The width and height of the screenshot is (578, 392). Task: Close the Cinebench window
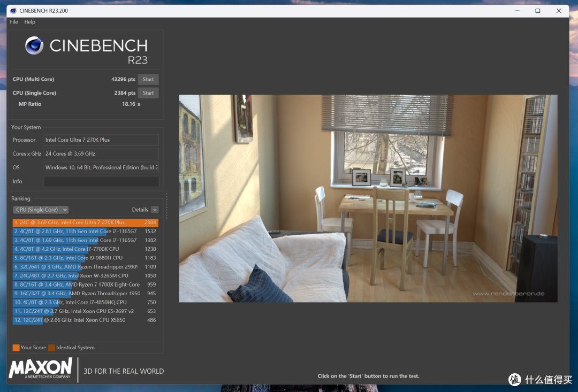coord(559,11)
